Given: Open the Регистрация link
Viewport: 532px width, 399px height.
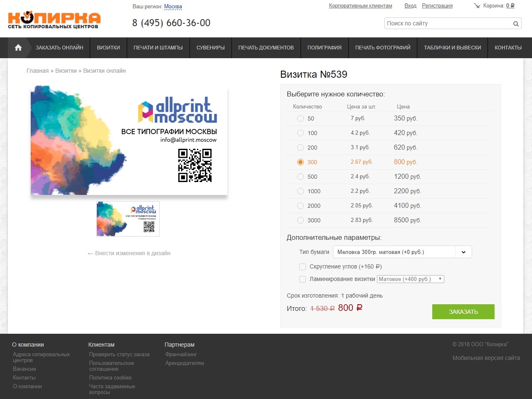Looking at the screenshot, I should coord(437,6).
